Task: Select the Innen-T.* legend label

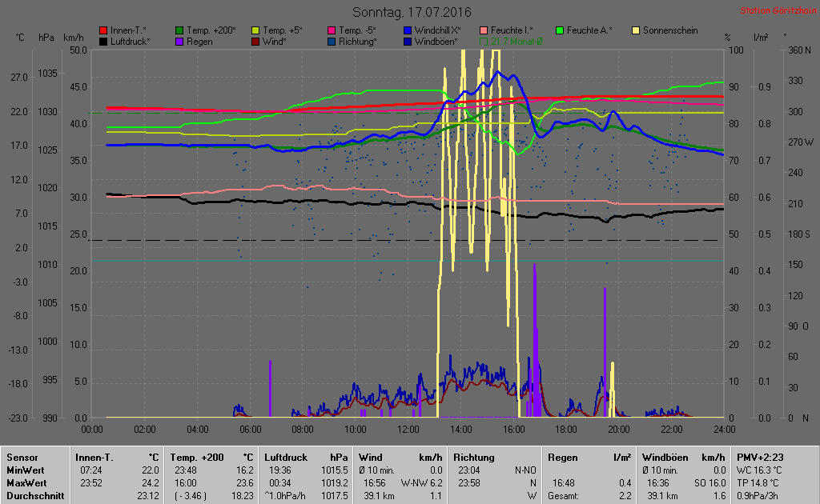Action: point(128,31)
